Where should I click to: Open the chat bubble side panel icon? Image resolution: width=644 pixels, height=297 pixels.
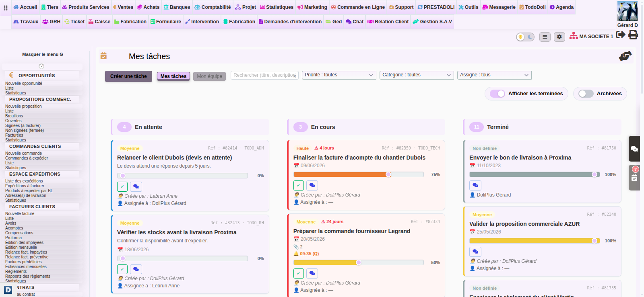pos(634,149)
